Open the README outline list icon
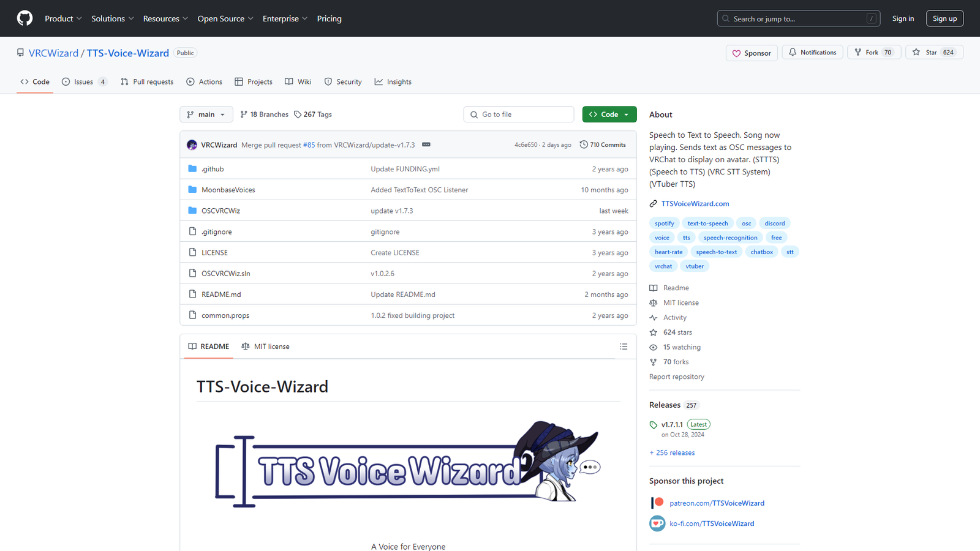This screenshot has height=551, width=980. coord(624,347)
